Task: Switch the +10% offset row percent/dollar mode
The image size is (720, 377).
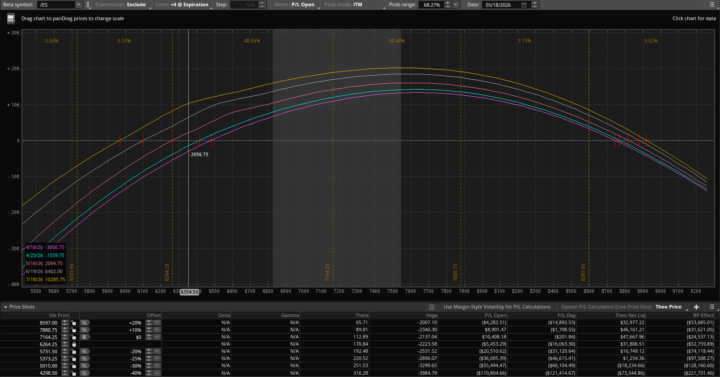Action: (x=85, y=330)
